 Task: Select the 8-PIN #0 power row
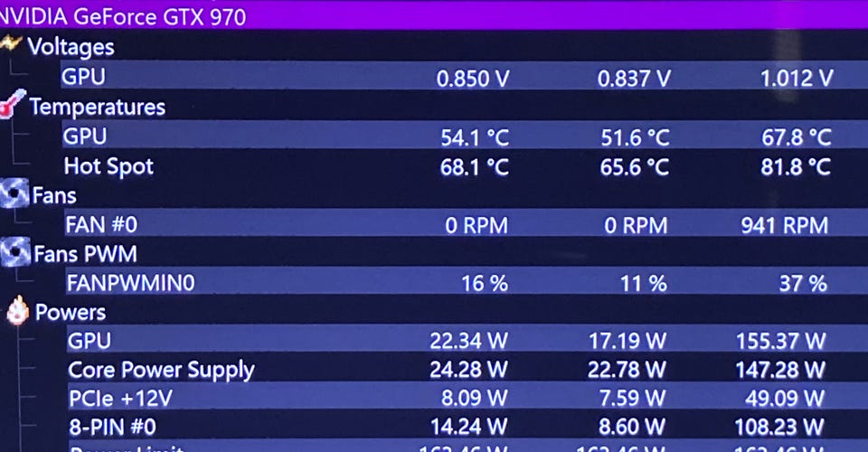467,427
